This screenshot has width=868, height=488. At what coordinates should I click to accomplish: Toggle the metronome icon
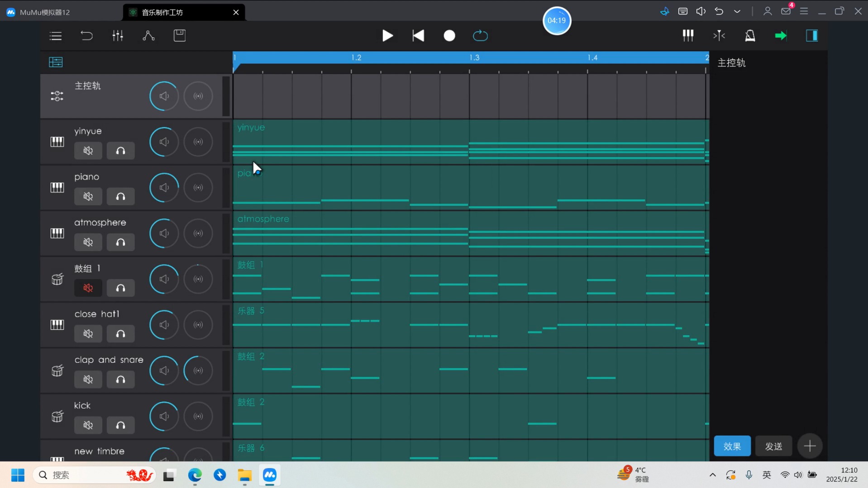coord(750,35)
